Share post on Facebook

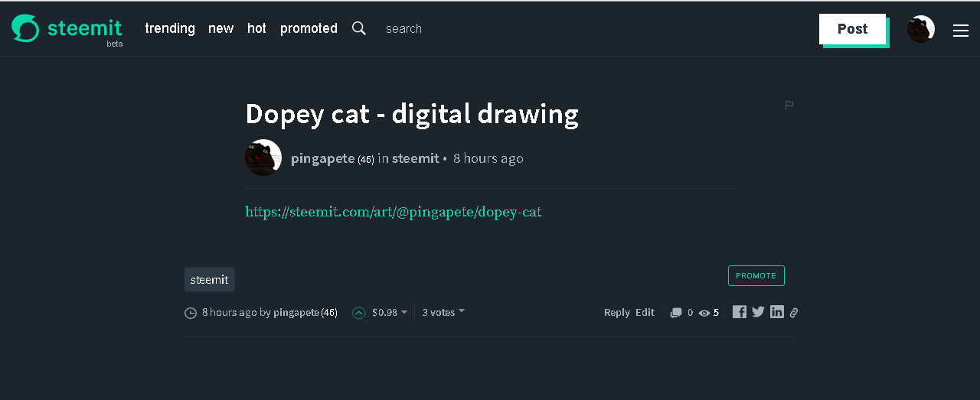(x=739, y=312)
